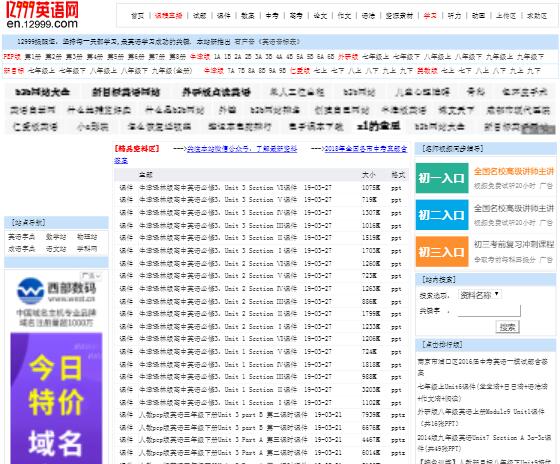
Task: Open 外研版点读英语 bold ad link
Action: [216, 92]
